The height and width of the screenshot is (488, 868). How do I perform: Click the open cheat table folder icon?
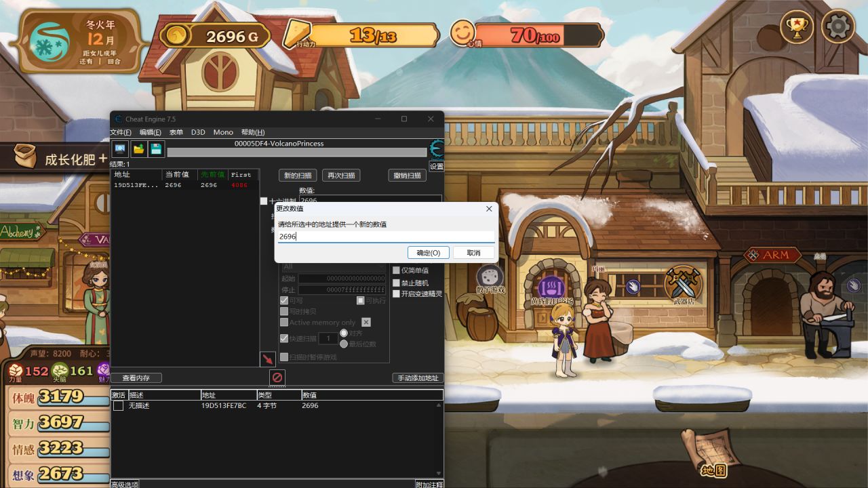tap(138, 149)
